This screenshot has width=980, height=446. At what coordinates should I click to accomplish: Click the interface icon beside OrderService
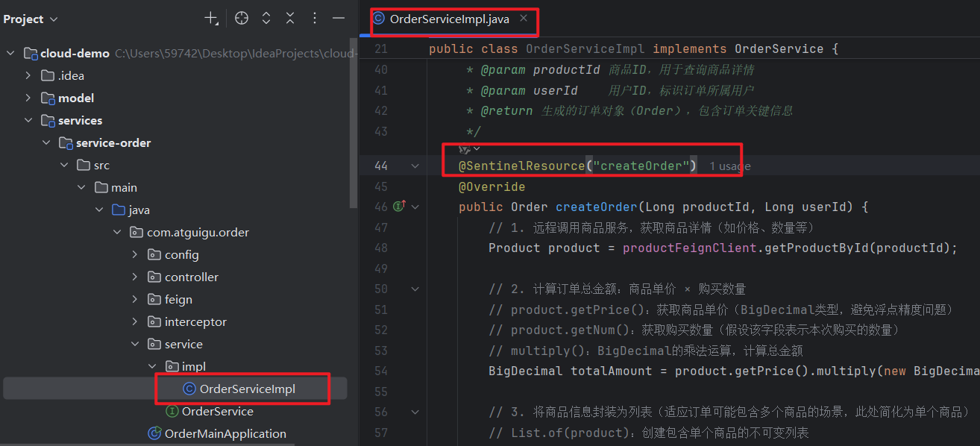pos(172,411)
